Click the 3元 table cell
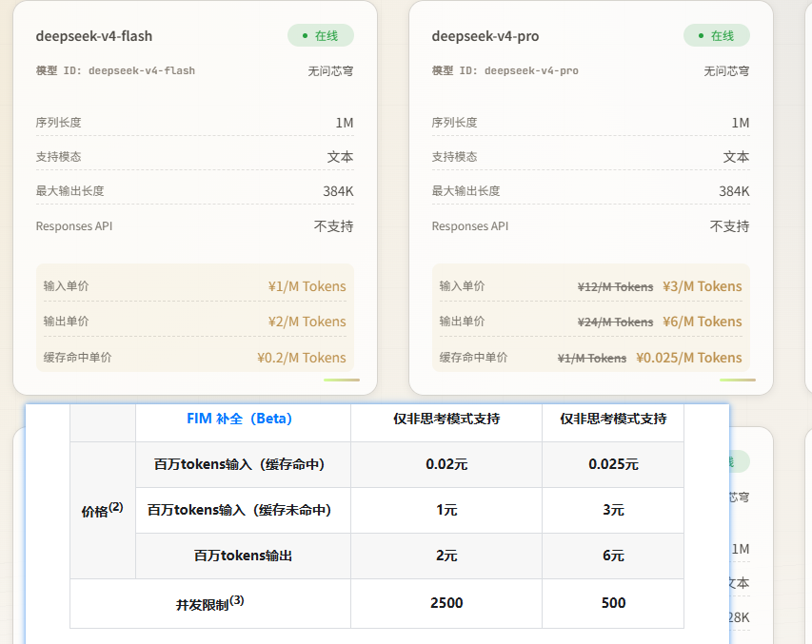812x644 pixels. point(613,510)
